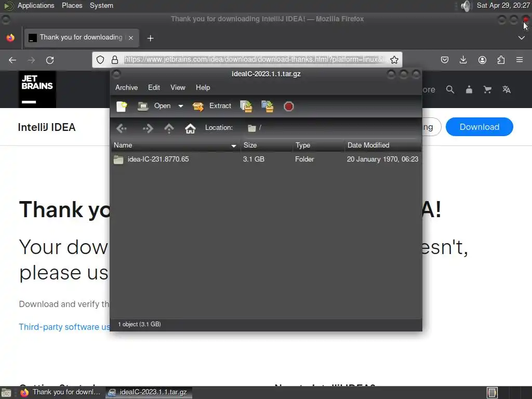
Task: Select the idea-IC-231.8770.65 folder row
Action: 266,159
